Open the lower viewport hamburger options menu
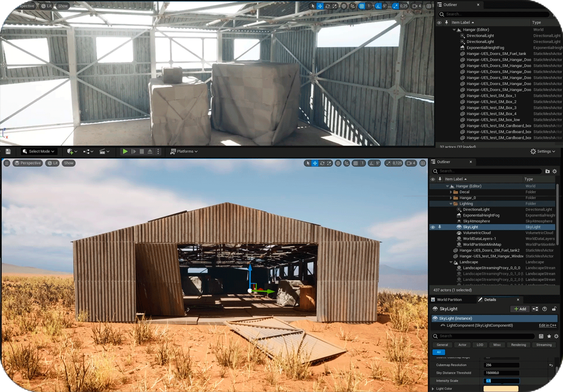Image resolution: width=563 pixels, height=392 pixels. point(7,163)
